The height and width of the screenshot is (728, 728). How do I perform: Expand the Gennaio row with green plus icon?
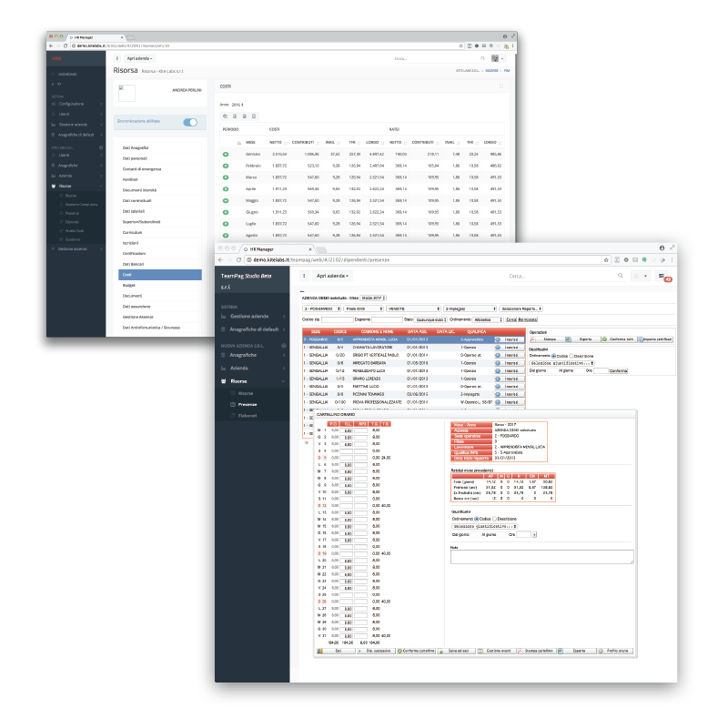225,154
